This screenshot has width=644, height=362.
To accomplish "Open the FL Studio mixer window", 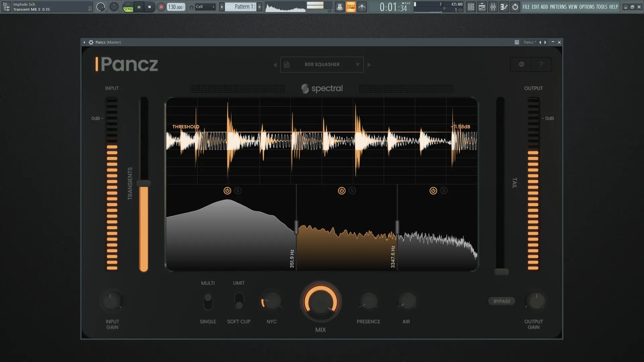I will tap(493, 7).
